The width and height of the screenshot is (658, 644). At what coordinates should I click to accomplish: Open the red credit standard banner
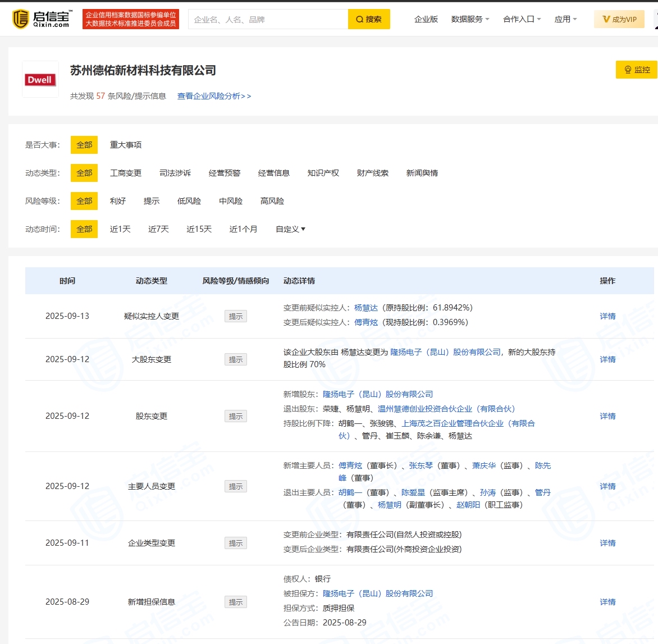[x=130, y=19]
